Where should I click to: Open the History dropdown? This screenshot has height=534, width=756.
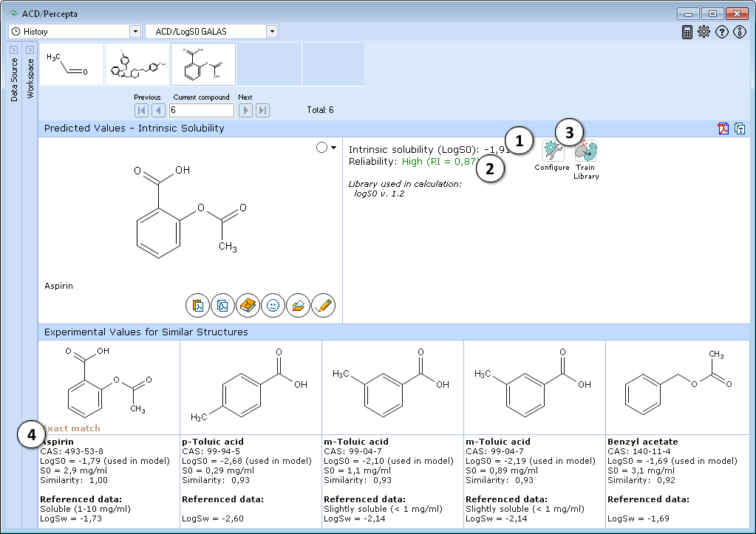tap(135, 31)
